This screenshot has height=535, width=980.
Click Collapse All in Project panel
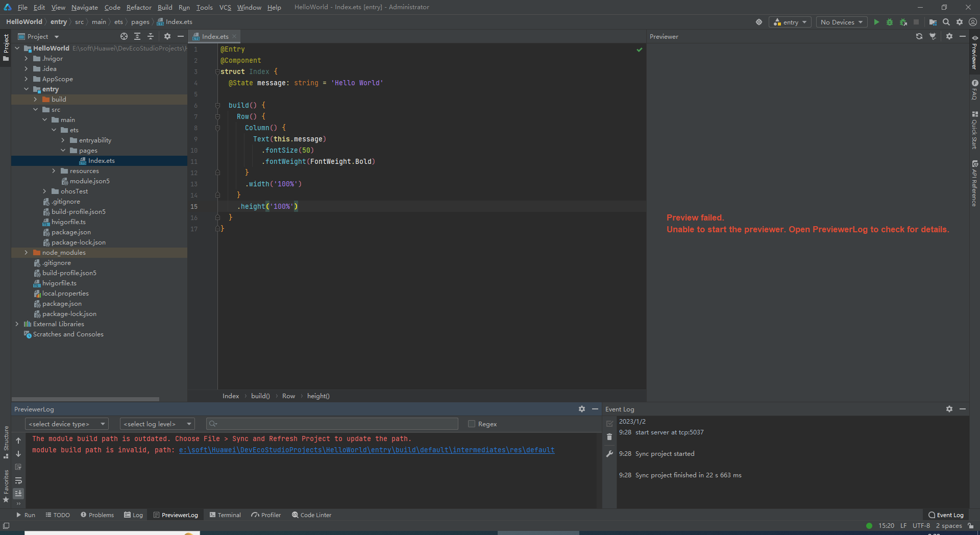point(151,36)
